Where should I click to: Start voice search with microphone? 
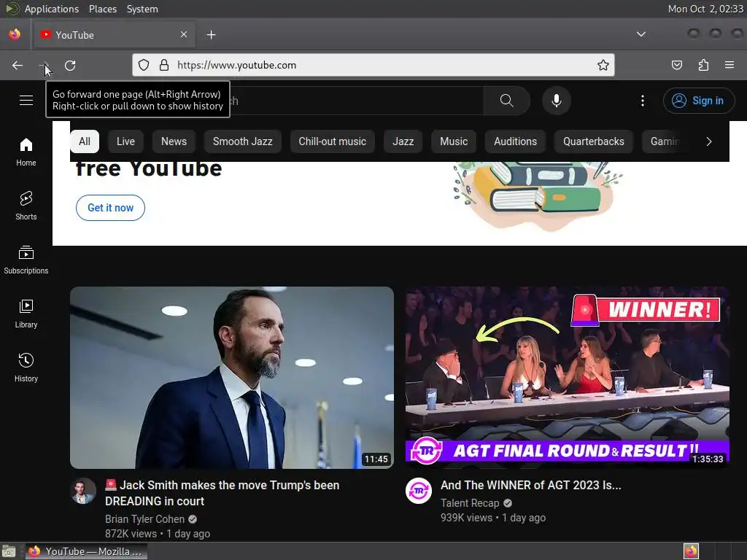(556, 101)
